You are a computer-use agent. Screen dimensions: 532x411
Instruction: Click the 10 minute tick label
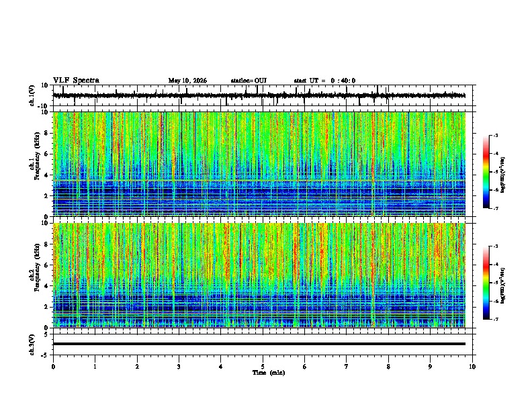click(x=472, y=367)
